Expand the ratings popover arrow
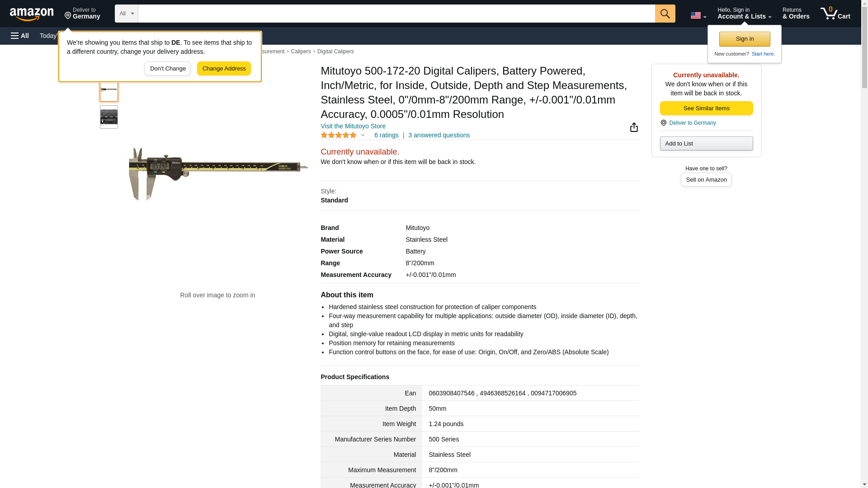 [363, 135]
